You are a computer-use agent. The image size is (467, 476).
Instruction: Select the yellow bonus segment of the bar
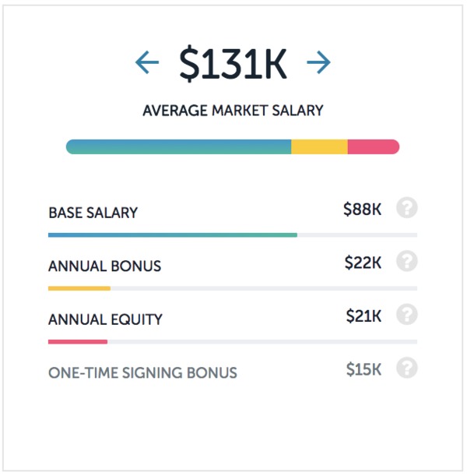pos(320,147)
